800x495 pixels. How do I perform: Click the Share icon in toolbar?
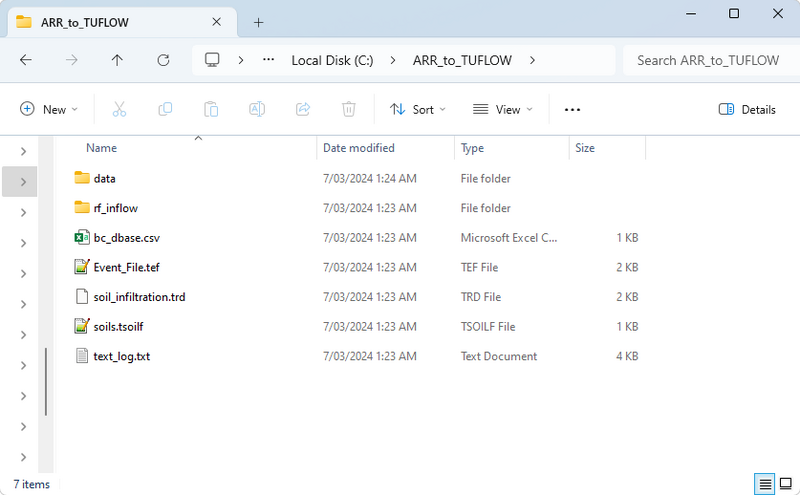point(303,109)
